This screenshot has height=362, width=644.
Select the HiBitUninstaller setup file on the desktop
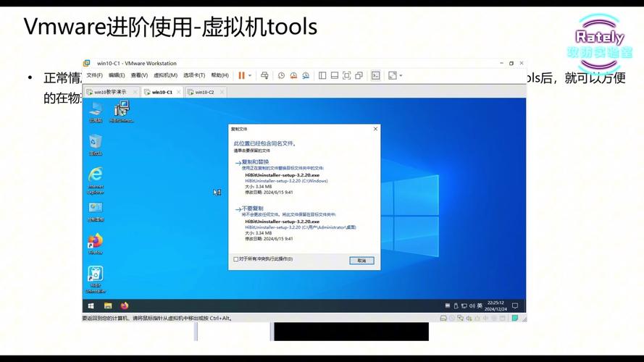tap(122, 111)
